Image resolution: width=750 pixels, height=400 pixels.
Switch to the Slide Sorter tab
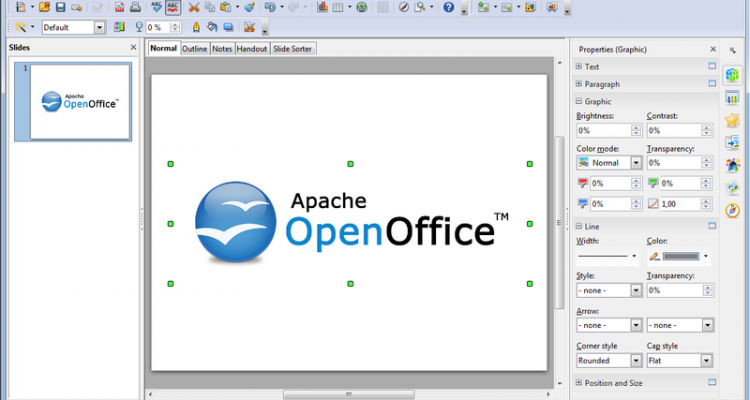(292, 49)
